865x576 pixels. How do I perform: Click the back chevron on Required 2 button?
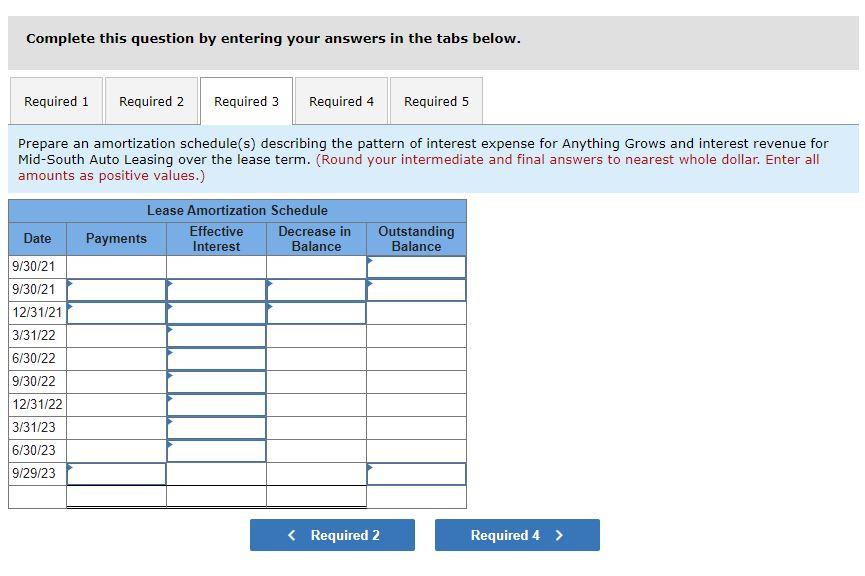(291, 535)
